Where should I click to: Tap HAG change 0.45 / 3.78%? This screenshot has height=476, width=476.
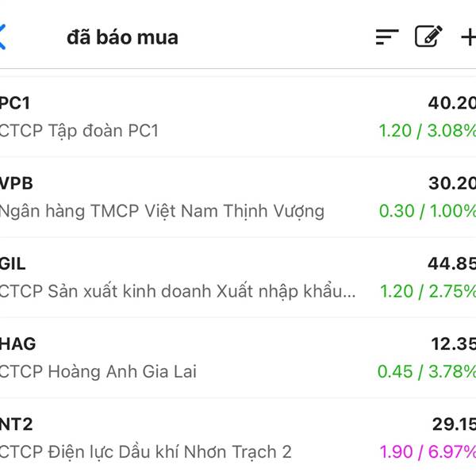(x=427, y=371)
